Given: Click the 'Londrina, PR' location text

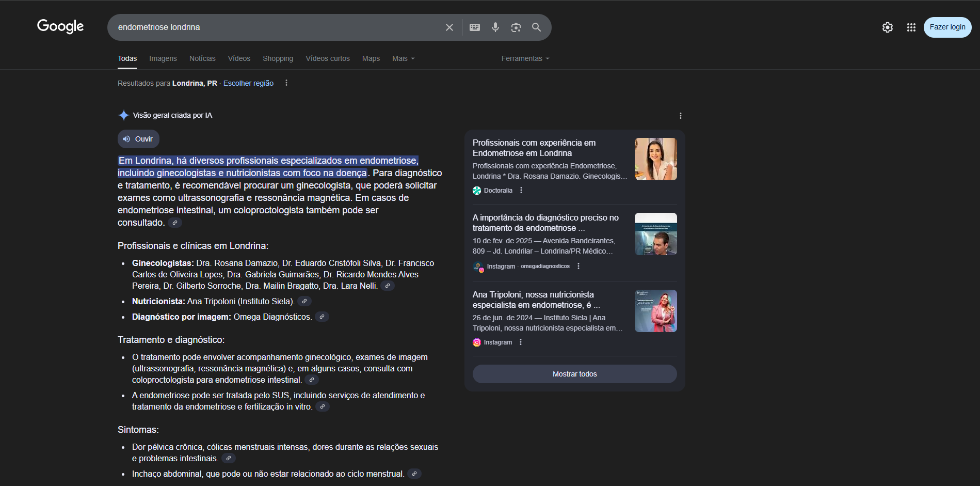Looking at the screenshot, I should tap(195, 83).
